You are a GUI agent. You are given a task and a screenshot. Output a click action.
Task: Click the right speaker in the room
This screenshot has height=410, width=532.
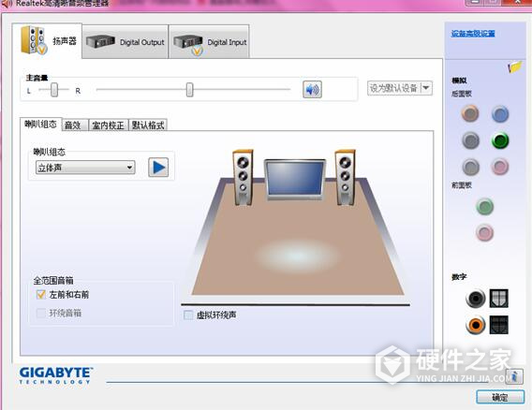346,177
